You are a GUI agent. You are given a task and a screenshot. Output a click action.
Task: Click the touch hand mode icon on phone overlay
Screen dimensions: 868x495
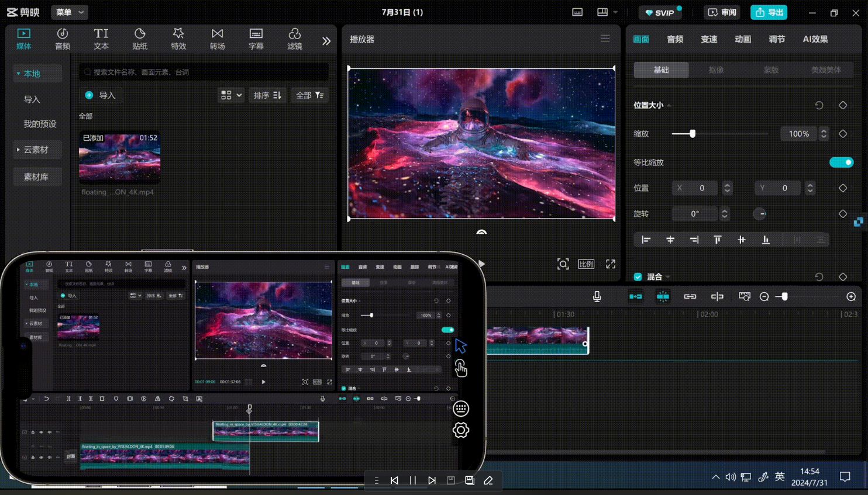461,368
